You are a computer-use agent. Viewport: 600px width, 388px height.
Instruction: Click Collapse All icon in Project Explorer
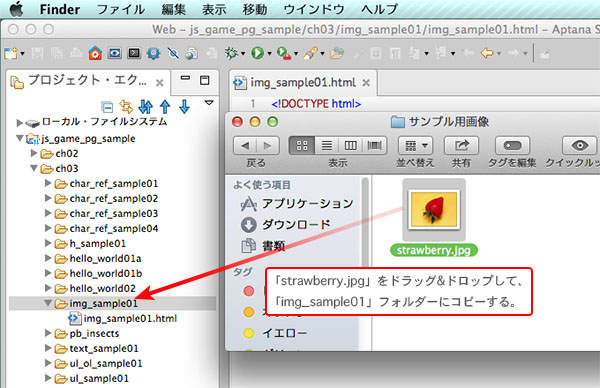tap(107, 107)
